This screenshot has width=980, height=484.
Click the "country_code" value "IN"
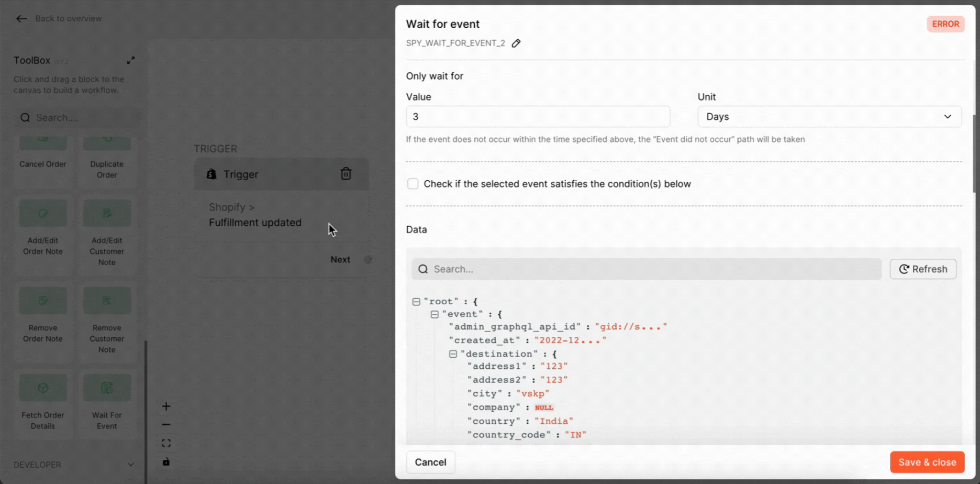(575, 435)
